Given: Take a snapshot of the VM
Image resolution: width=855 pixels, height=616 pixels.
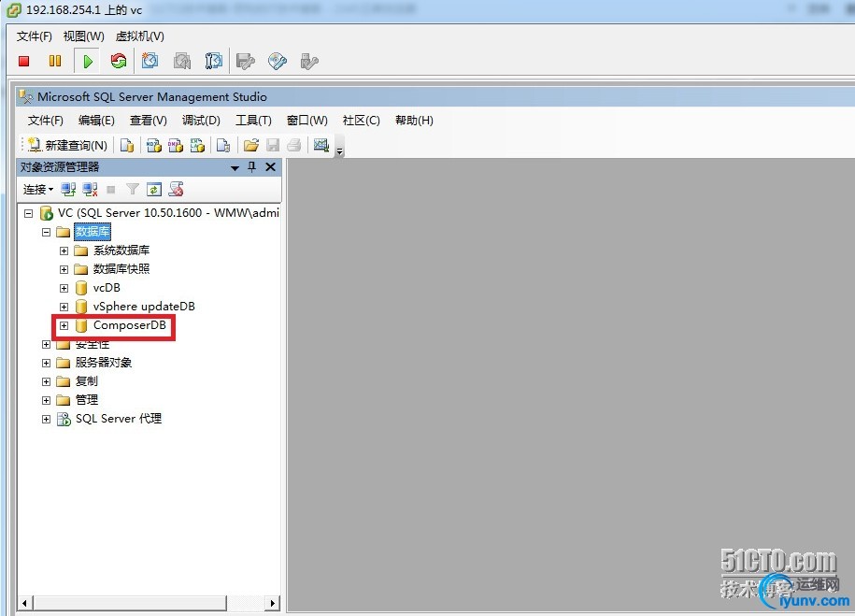Looking at the screenshot, I should (x=150, y=61).
